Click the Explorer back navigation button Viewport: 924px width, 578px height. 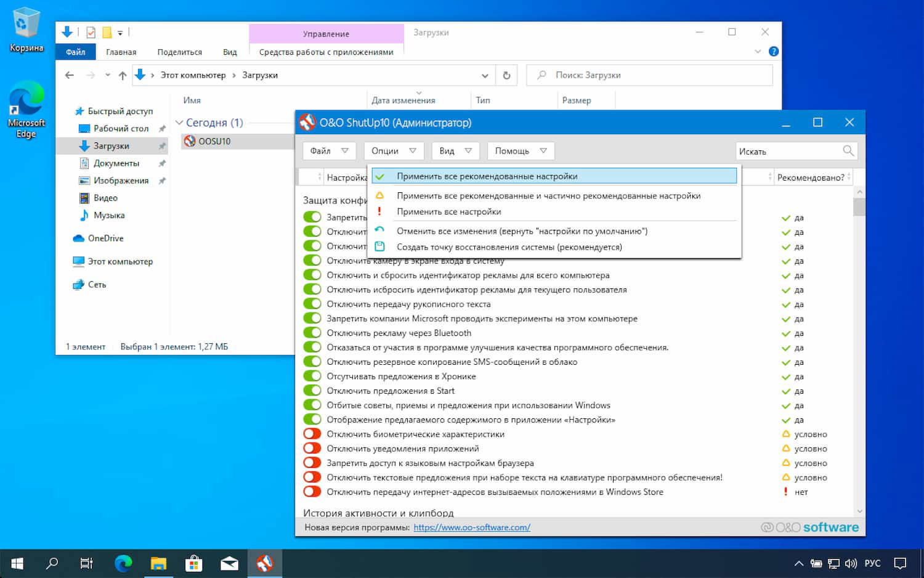(69, 75)
